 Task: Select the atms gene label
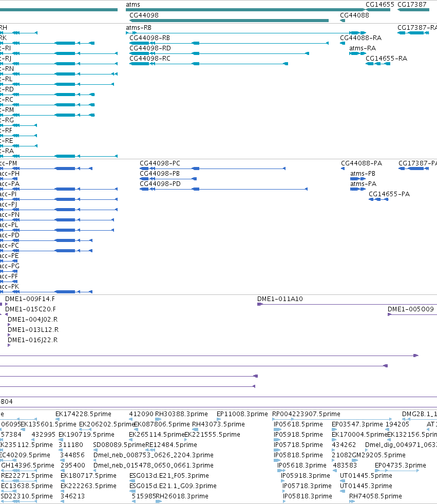click(x=132, y=5)
